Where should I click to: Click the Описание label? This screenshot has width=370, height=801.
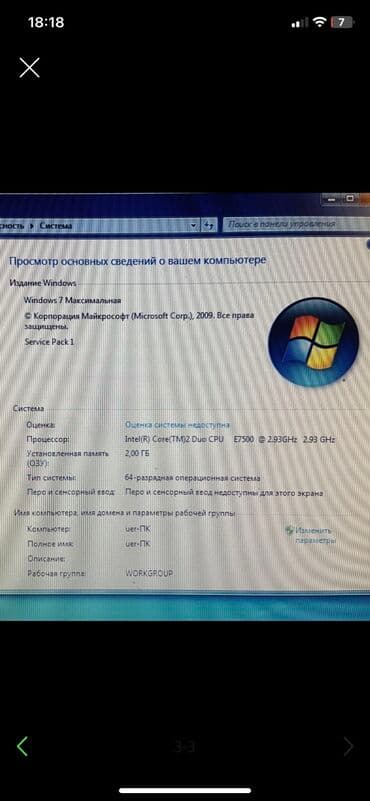coord(47,559)
